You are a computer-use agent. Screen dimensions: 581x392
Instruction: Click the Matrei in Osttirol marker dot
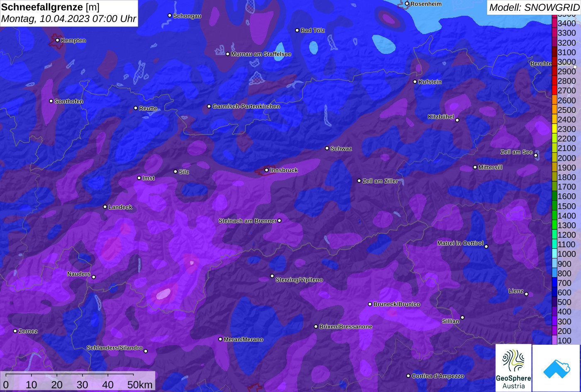pos(486,246)
